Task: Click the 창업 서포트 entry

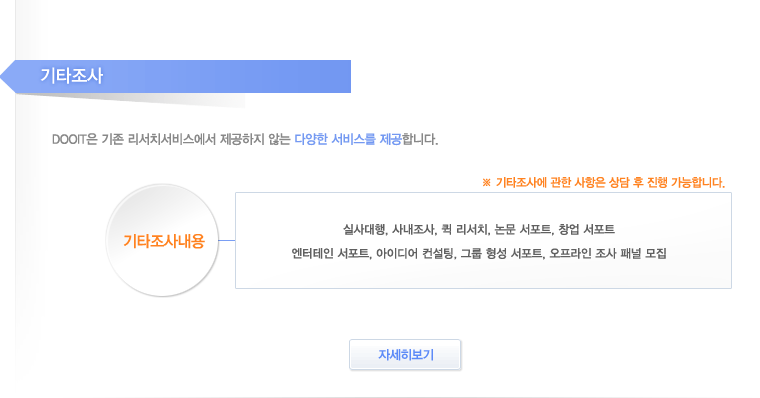Action: click(x=586, y=229)
